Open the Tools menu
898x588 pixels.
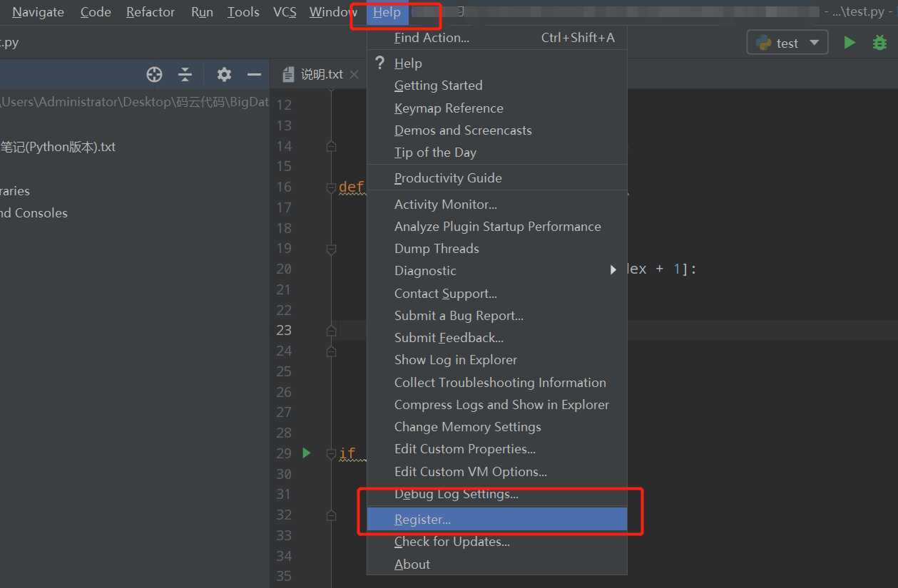243,12
